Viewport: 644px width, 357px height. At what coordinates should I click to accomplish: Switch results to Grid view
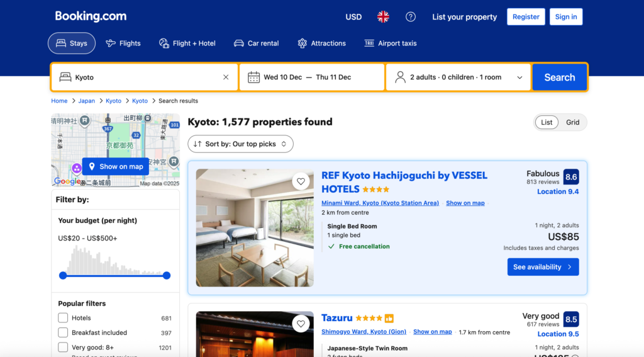[x=572, y=122]
